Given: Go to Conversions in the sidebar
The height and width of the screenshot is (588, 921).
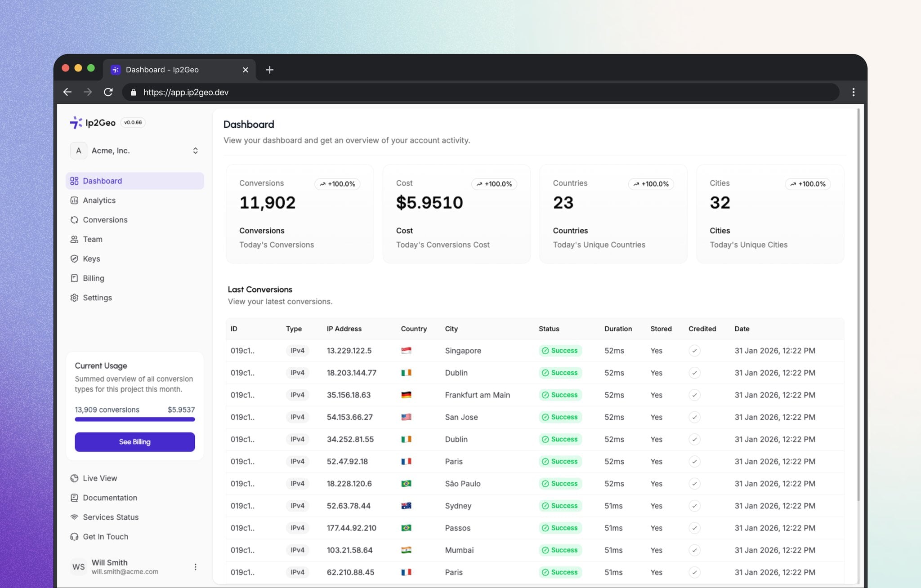Looking at the screenshot, I should (x=105, y=220).
